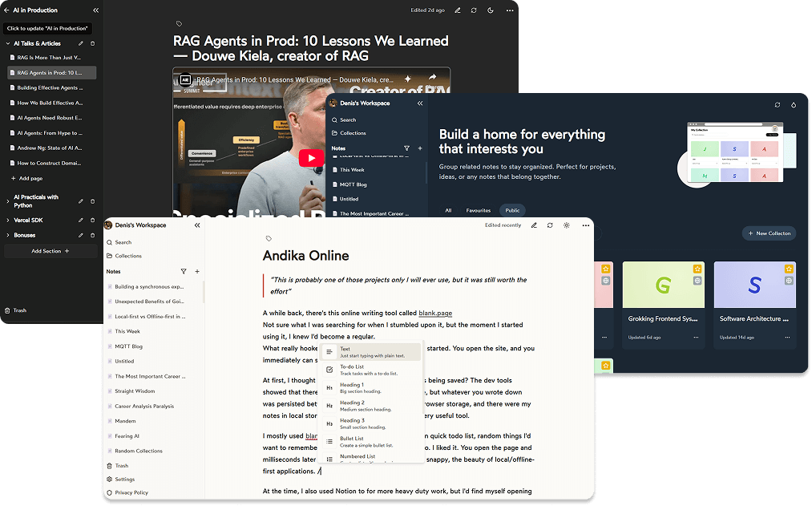The width and height of the screenshot is (812, 506).
Task: Open the Straight Wisdom note in sidebar
Action: pyautogui.click(x=135, y=391)
